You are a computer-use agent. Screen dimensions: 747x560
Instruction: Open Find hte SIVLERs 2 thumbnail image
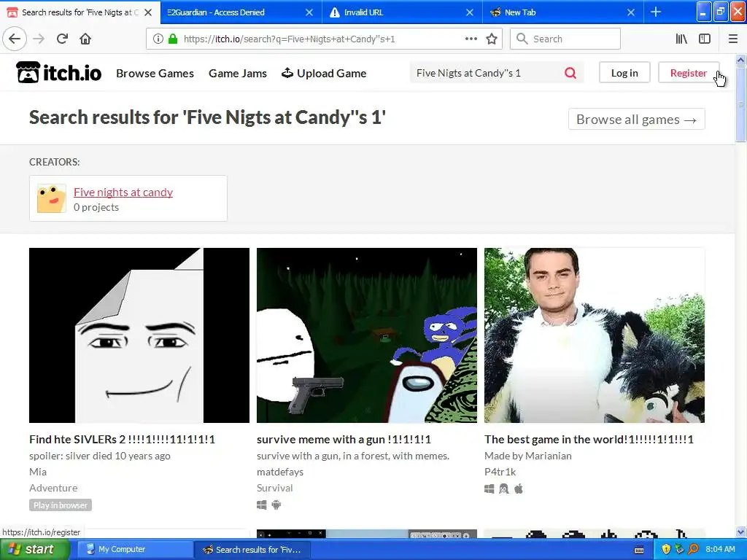coord(139,335)
